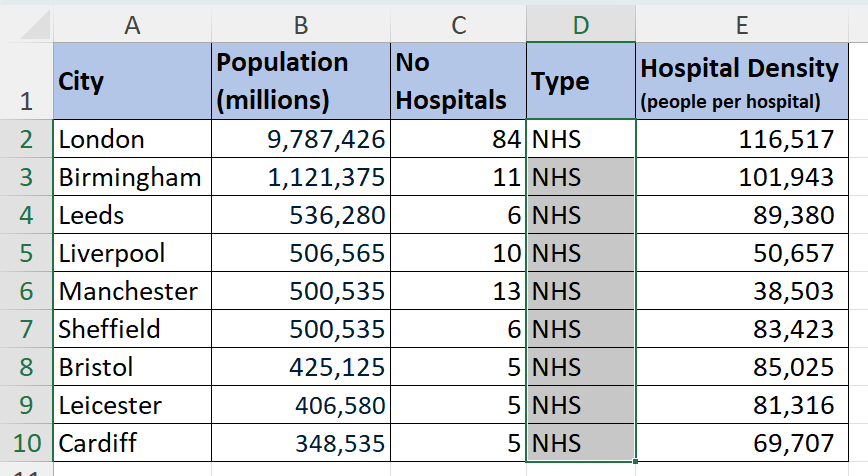Viewport: 868px width, 476px height.
Task: Click the City header cell
Action: [131, 81]
